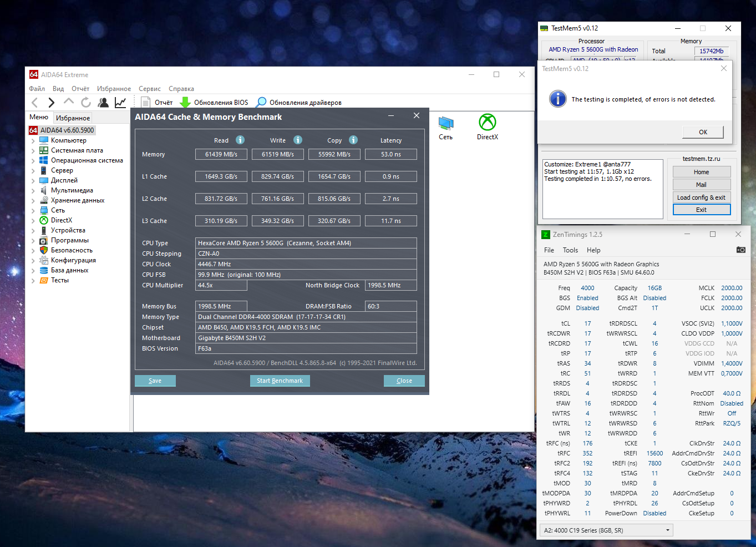This screenshot has height=547, width=756.
Task: Click the Home button in TestMem5
Action: pos(702,172)
